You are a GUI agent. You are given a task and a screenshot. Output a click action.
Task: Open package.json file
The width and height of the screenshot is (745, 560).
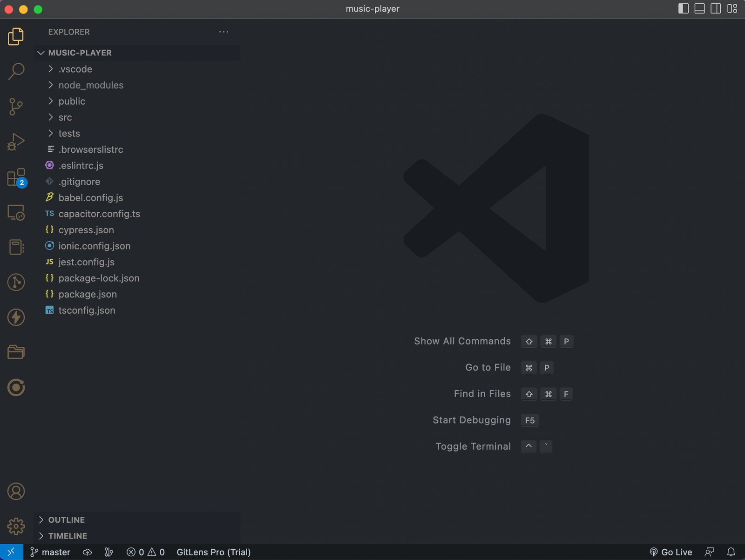(x=137, y=294)
